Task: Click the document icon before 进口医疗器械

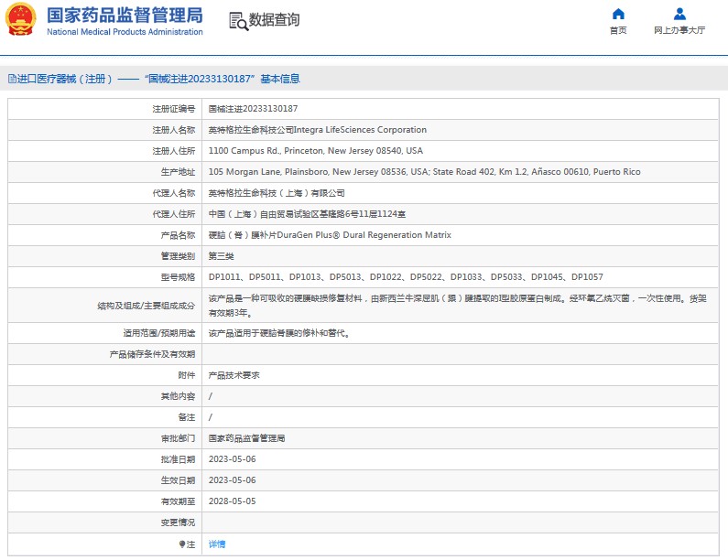Action: tap(12, 79)
